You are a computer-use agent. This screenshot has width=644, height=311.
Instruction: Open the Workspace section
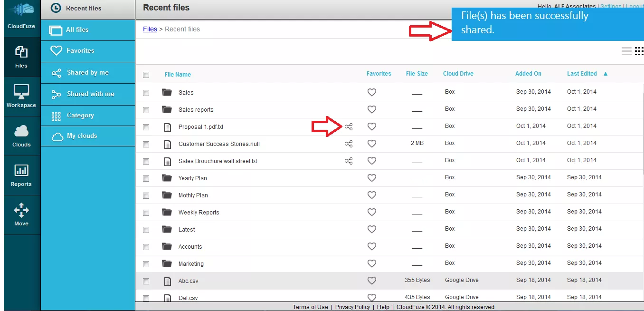pos(21,97)
